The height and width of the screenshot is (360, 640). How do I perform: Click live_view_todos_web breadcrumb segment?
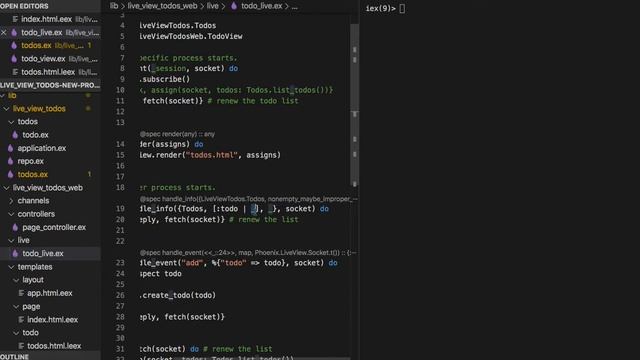click(x=162, y=6)
